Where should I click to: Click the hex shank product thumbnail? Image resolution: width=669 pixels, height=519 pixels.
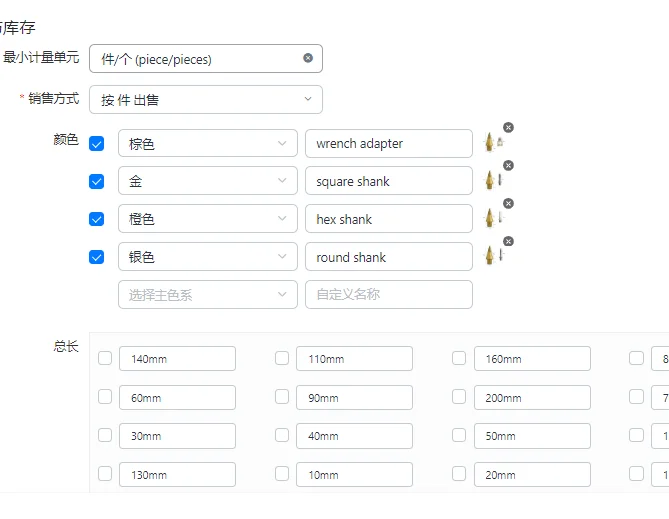(x=491, y=219)
